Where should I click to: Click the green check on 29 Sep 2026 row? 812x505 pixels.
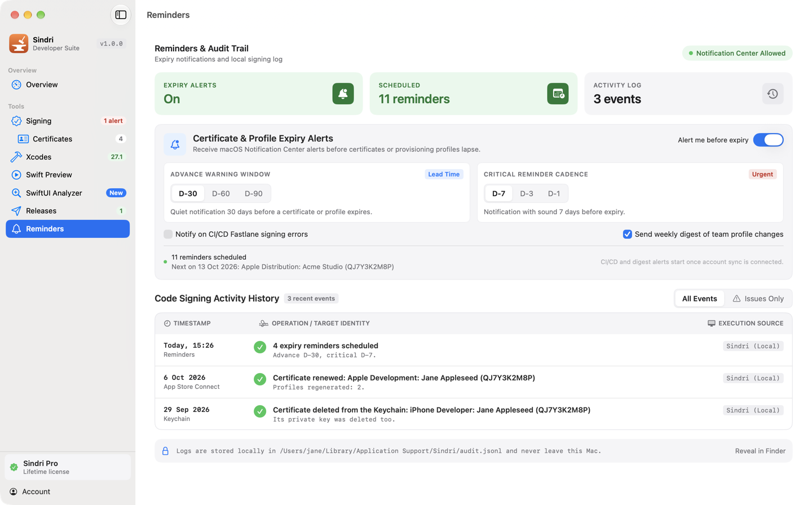260,411
